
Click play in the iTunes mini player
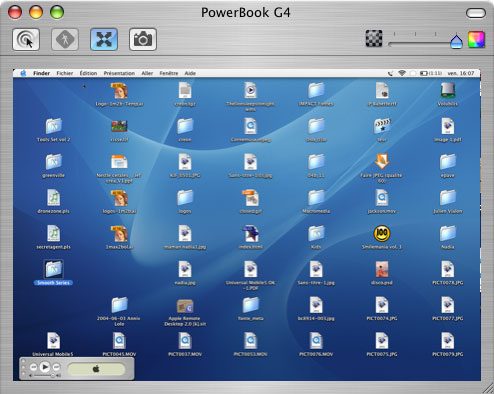click(45, 367)
